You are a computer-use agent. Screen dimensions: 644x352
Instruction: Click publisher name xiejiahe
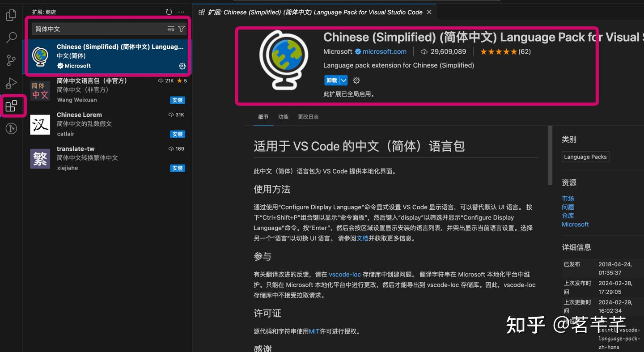(x=68, y=168)
